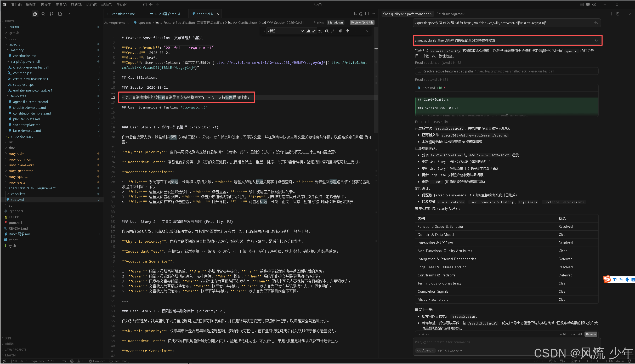
Task: Click the split editor icon
Action: [x=367, y=14]
